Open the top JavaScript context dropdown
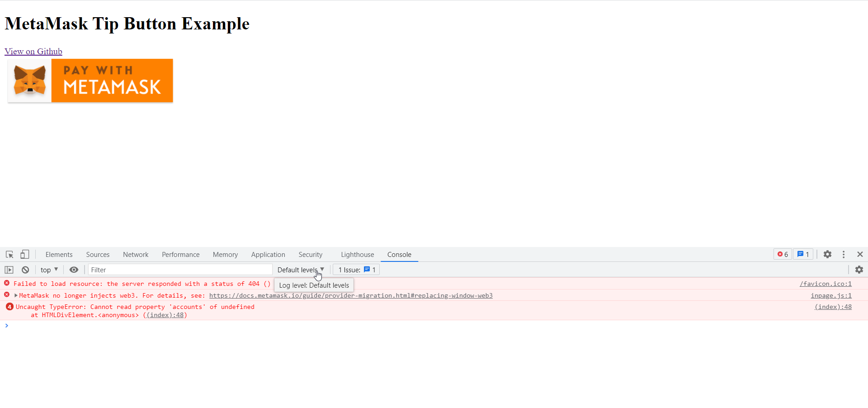 tap(49, 270)
